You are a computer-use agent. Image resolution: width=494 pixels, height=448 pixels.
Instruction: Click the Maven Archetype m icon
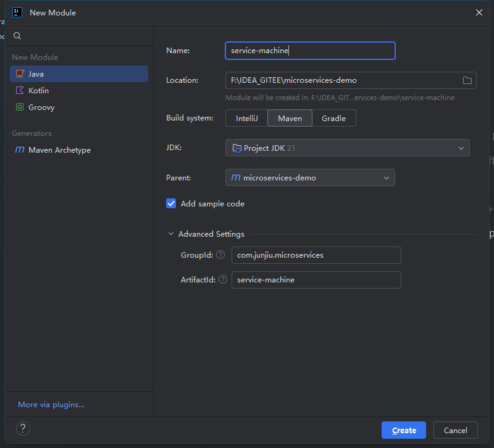pyautogui.click(x=20, y=150)
